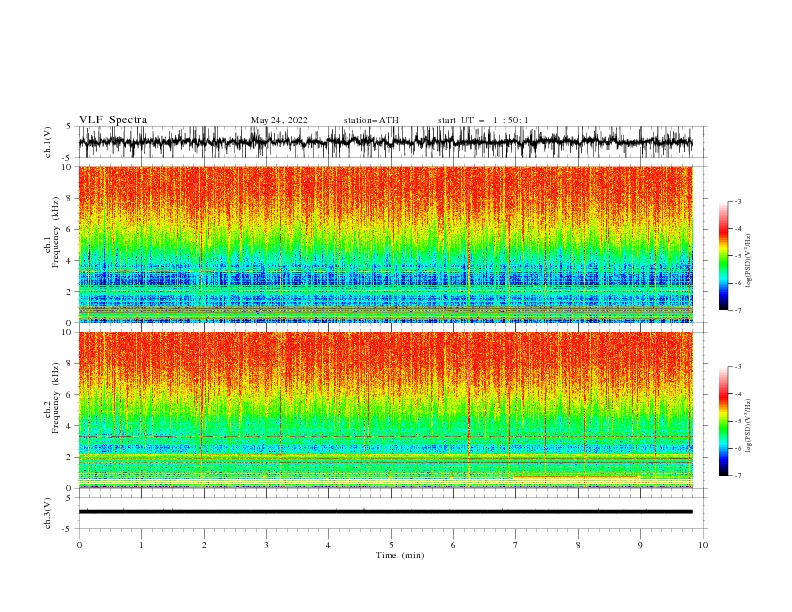The image size is (792, 612).
Task: Click the ch.1 PSD color bar
Action: (x=723, y=256)
